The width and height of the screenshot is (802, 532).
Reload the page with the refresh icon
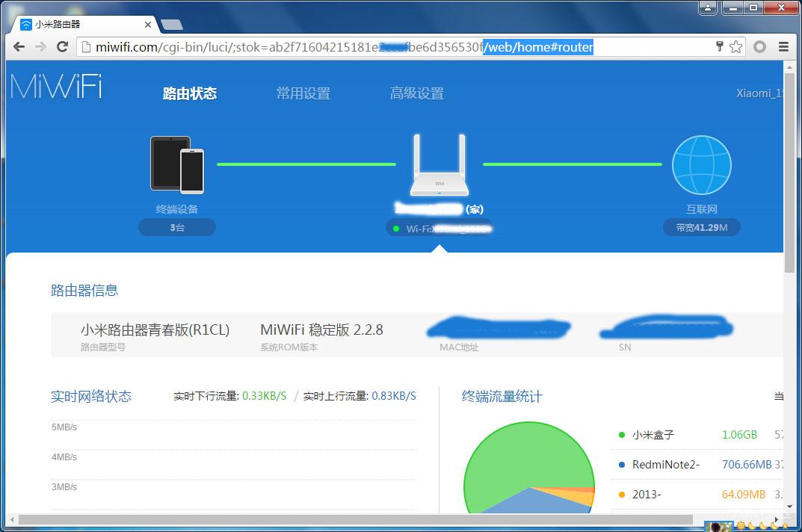click(x=62, y=47)
